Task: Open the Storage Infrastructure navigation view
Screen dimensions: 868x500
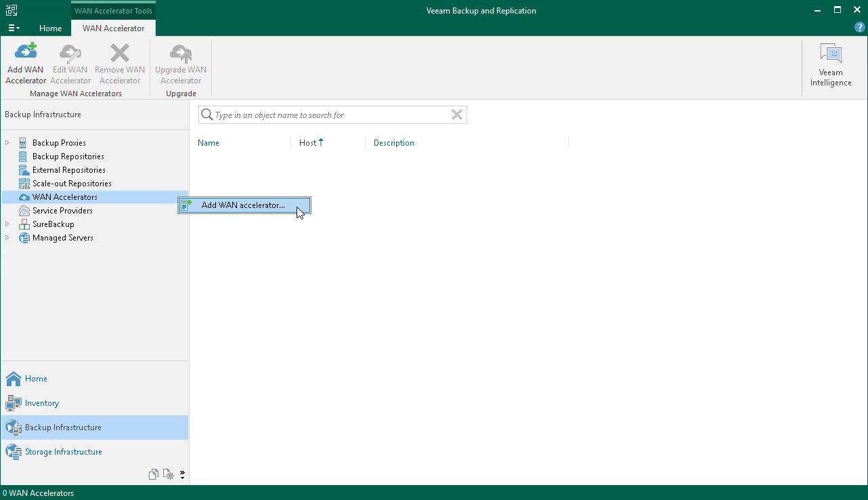Action: tap(94, 452)
